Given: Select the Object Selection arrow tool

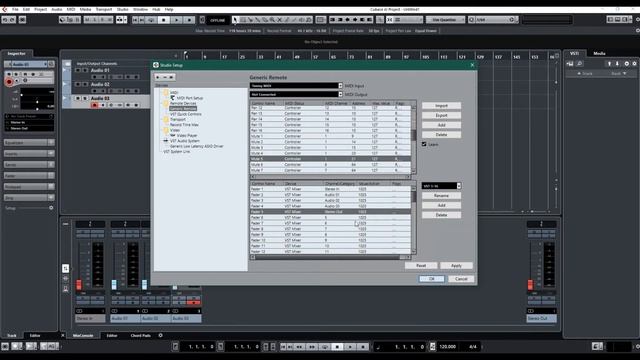Looking at the screenshot, I should tap(235, 20).
